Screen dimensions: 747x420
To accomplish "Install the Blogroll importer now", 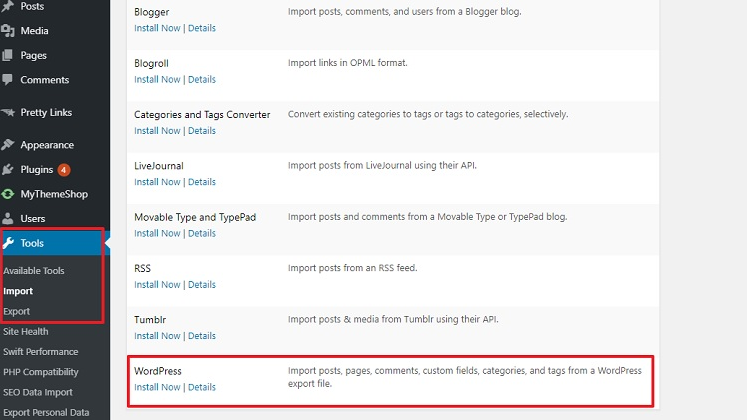I will coord(157,80).
